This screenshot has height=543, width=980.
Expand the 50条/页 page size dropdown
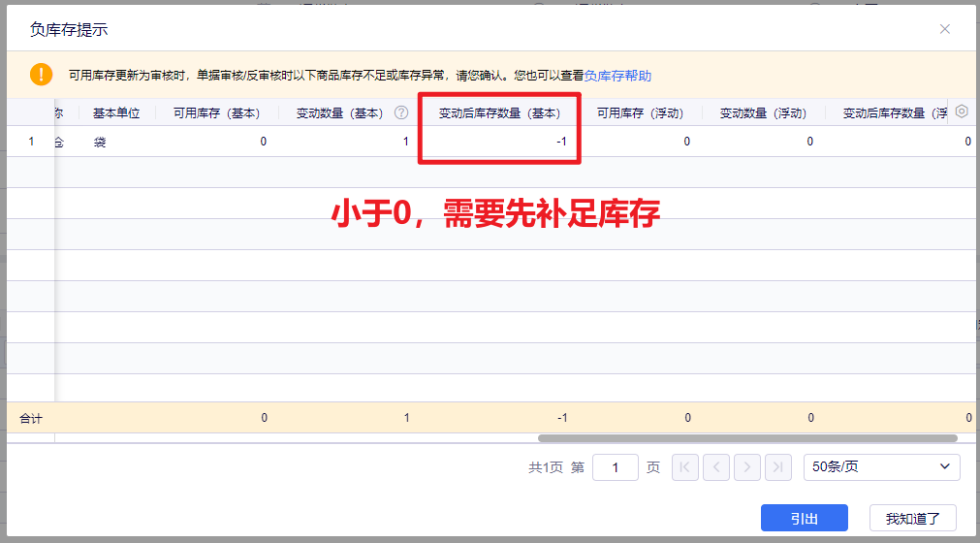coord(881,467)
